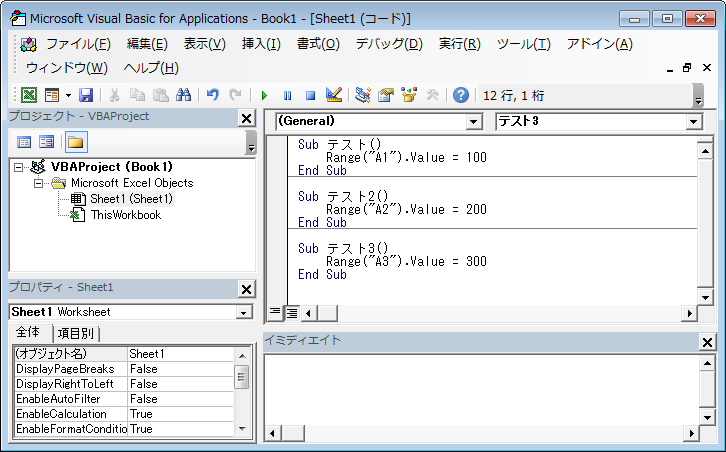726x452 pixels.
Task: Switch to the 項目別 properties tab
Action: click(75, 333)
